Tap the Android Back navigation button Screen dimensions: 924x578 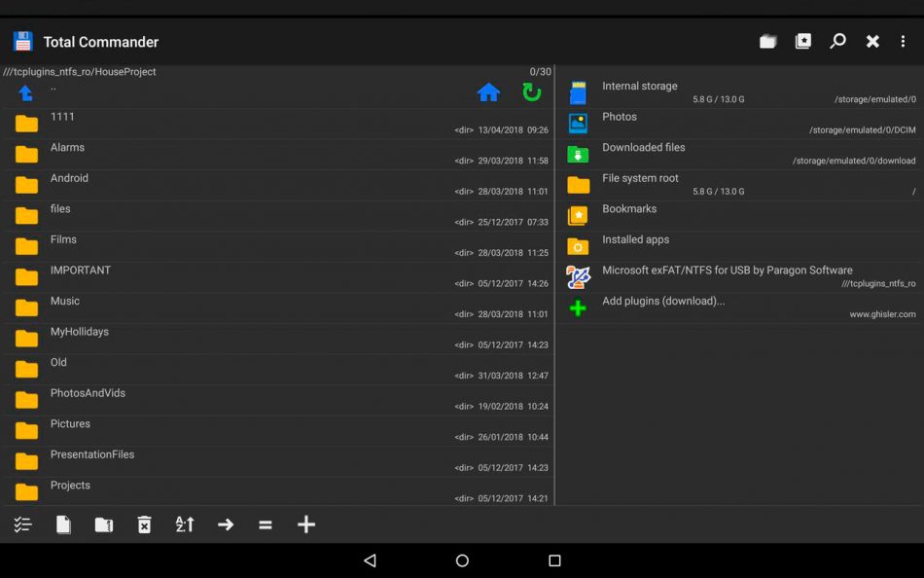click(x=370, y=560)
